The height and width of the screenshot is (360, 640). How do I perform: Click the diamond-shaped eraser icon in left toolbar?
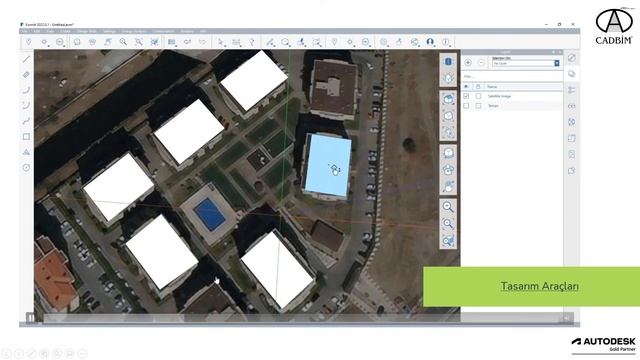(x=26, y=75)
